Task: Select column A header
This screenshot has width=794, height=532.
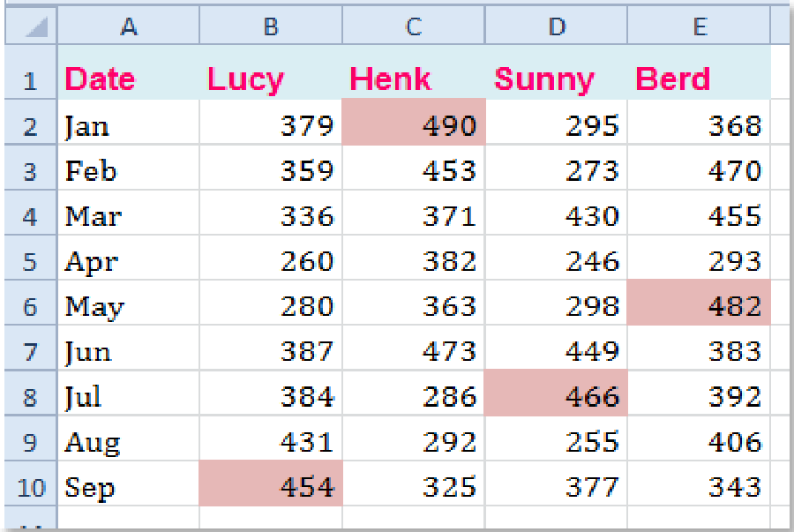Action: (x=129, y=25)
